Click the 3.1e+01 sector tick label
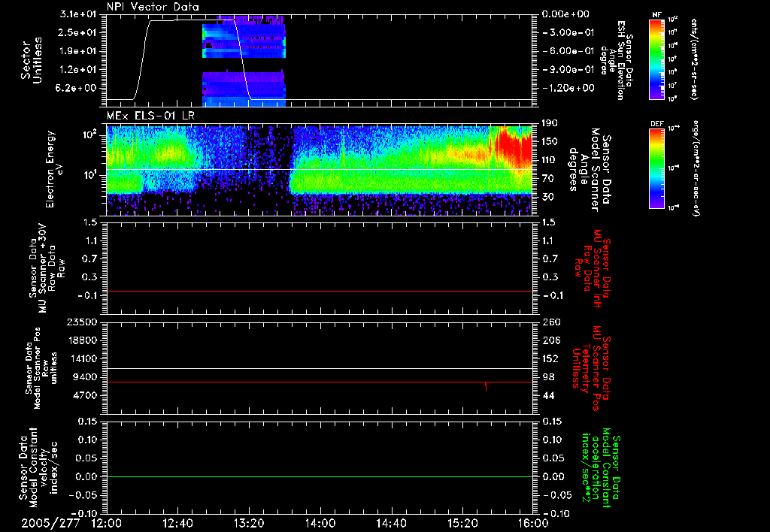The image size is (770, 532). click(78, 14)
